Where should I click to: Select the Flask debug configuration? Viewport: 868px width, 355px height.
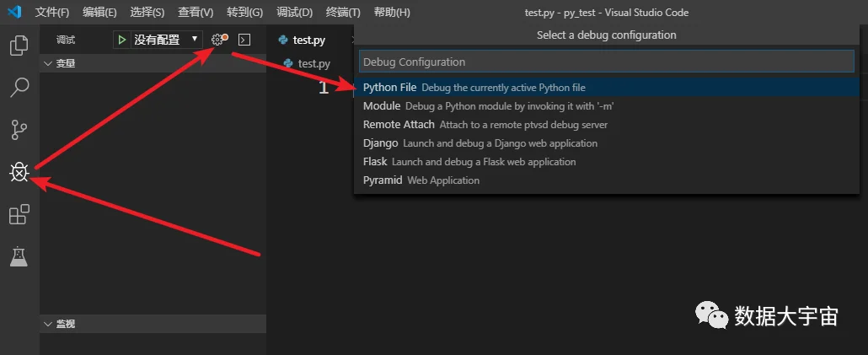tap(606, 162)
